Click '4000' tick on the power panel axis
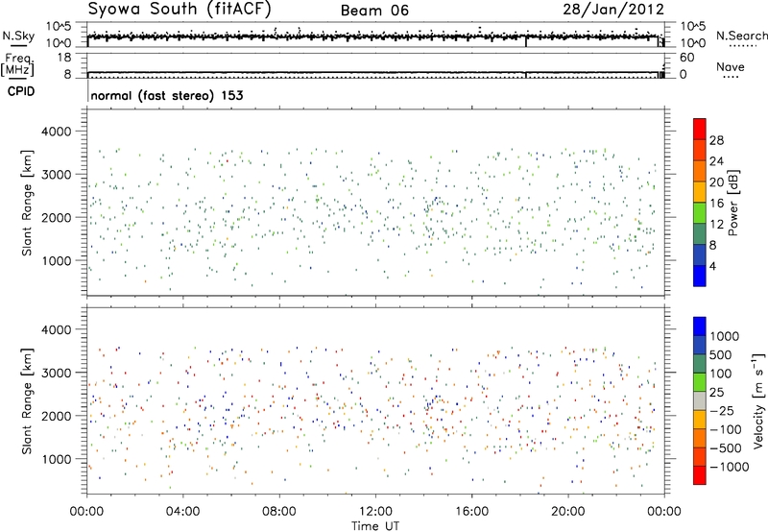 56,132
